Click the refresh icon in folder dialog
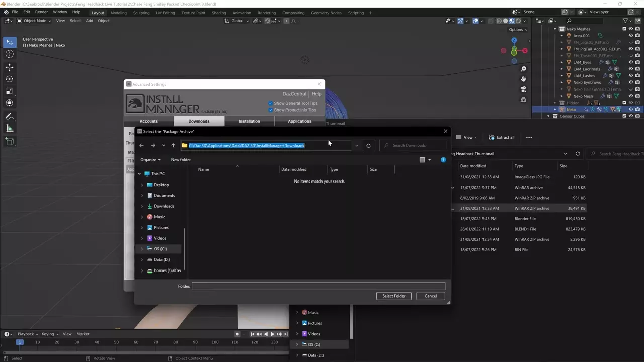The image size is (644, 362). click(368, 146)
